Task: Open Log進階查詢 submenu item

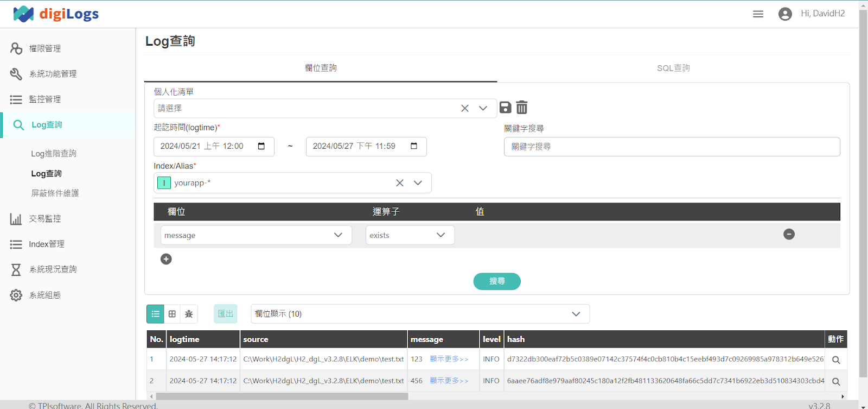Action: tap(54, 154)
